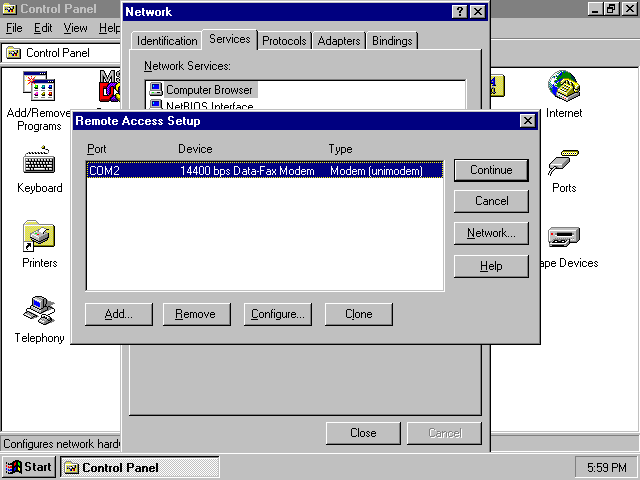Click the context help question mark in Network dialog

pos(459,11)
